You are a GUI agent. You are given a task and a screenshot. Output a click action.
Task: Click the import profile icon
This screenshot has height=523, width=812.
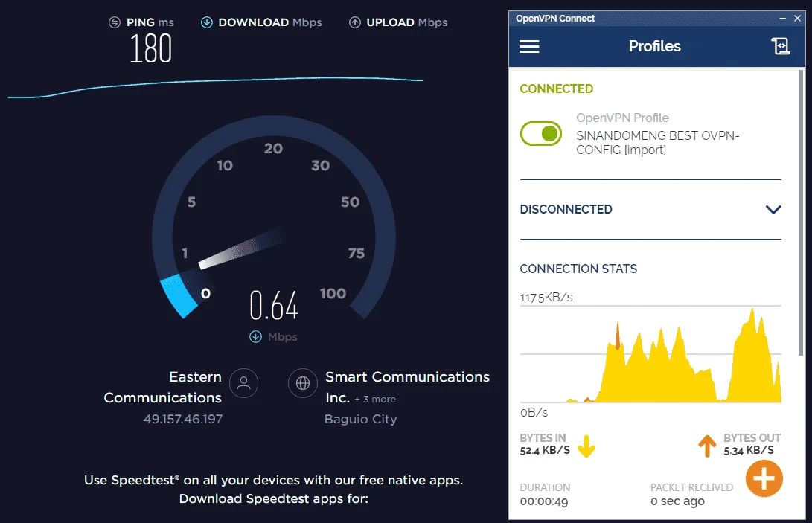[x=781, y=46]
